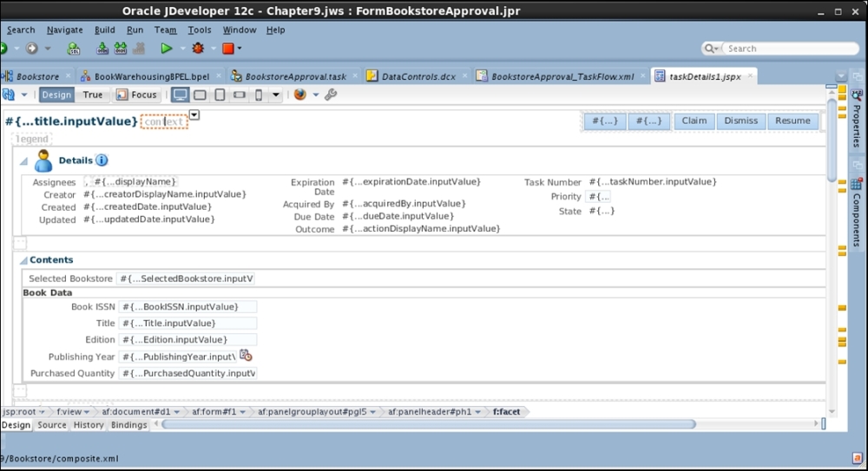Open af:form#f1 breadcrumb dropdown
This screenshot has height=471, width=868.
(x=242, y=412)
